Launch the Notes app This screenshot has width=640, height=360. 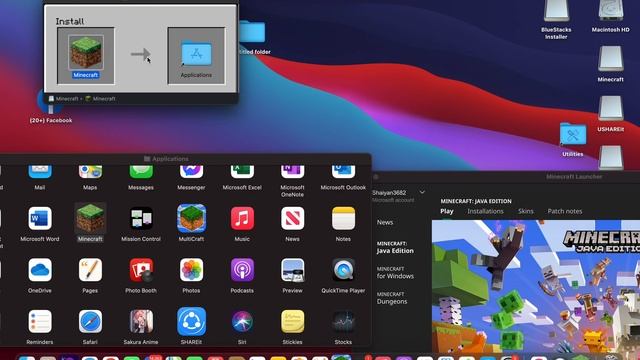click(x=343, y=218)
